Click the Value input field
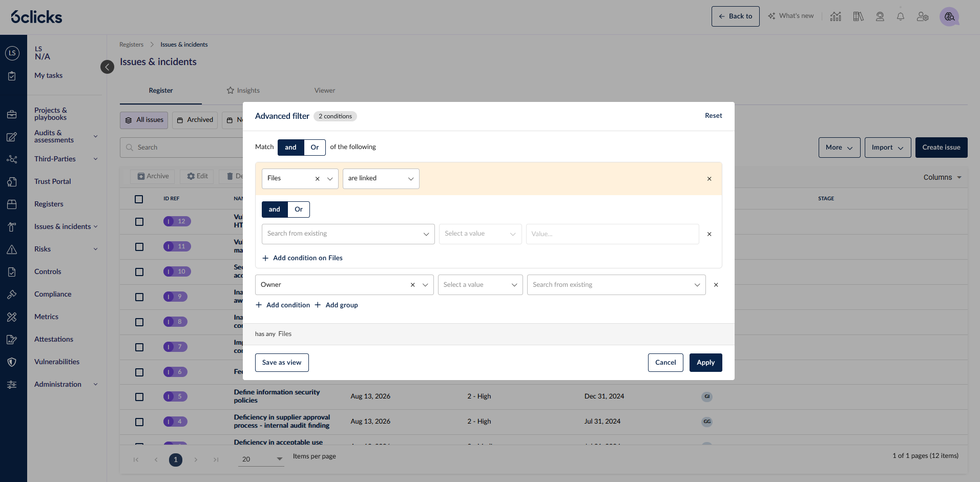980x482 pixels. 613,234
